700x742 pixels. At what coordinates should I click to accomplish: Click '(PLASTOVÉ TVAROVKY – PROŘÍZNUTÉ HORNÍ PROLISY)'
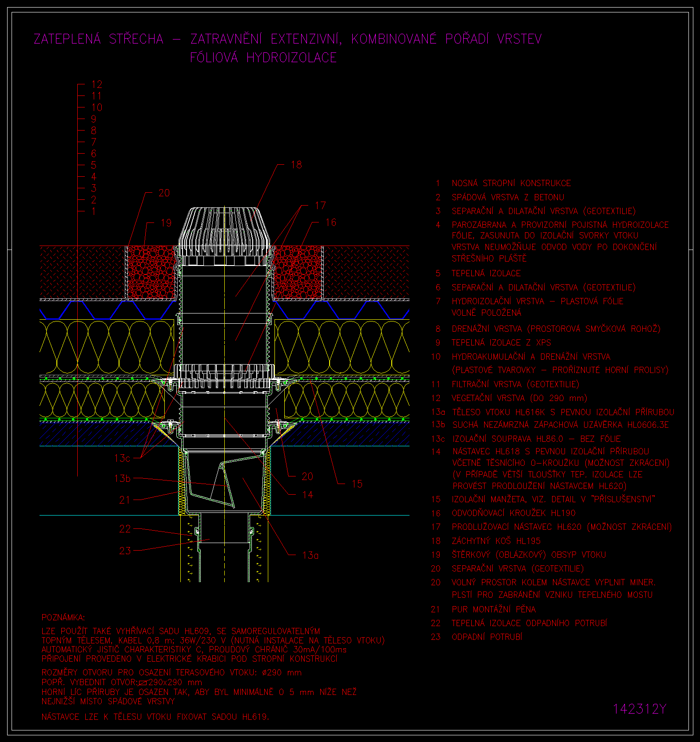560,370
